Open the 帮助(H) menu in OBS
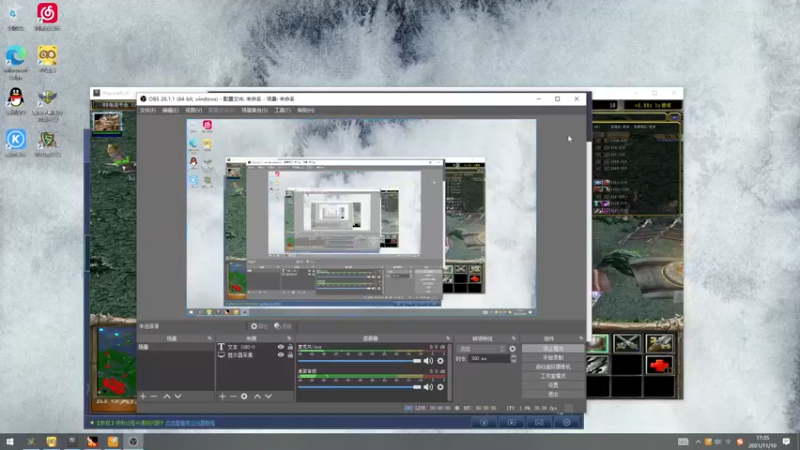Image resolution: width=800 pixels, height=450 pixels. pos(306,110)
